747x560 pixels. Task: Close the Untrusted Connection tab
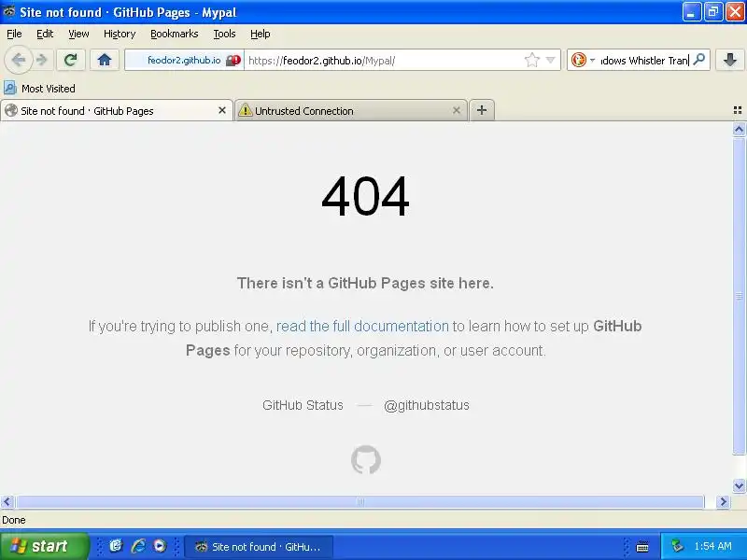pyautogui.click(x=457, y=110)
